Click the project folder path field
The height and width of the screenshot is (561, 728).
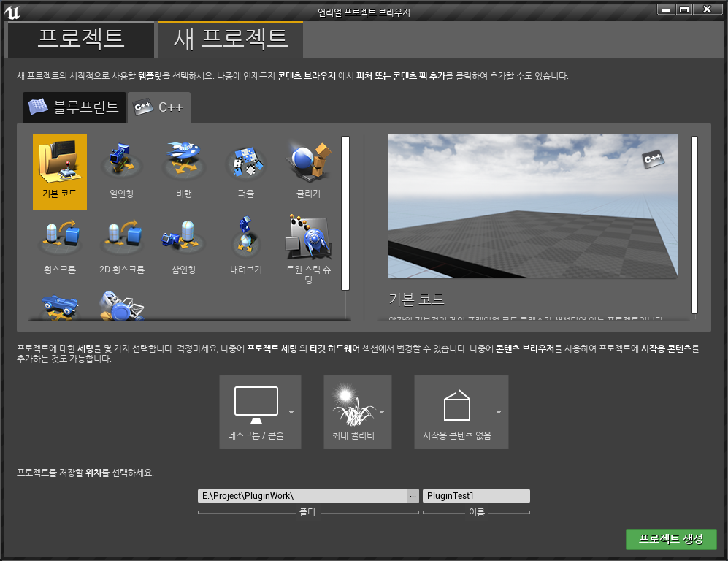coord(302,496)
